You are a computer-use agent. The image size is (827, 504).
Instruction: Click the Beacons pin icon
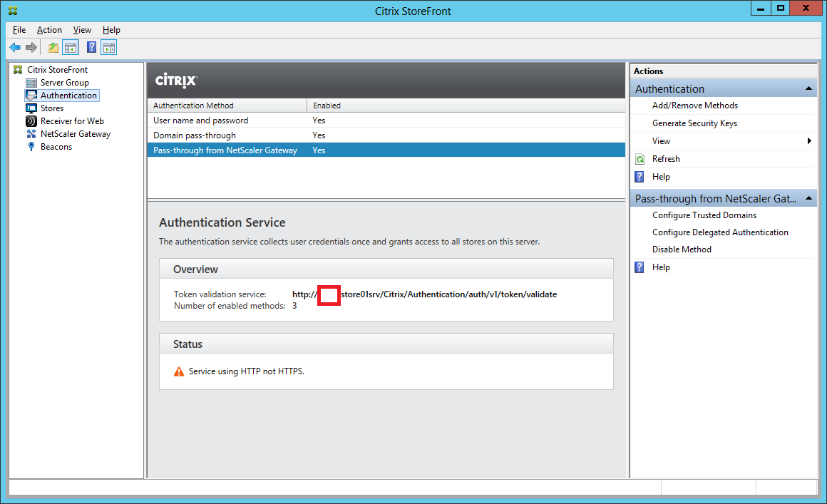(31, 147)
